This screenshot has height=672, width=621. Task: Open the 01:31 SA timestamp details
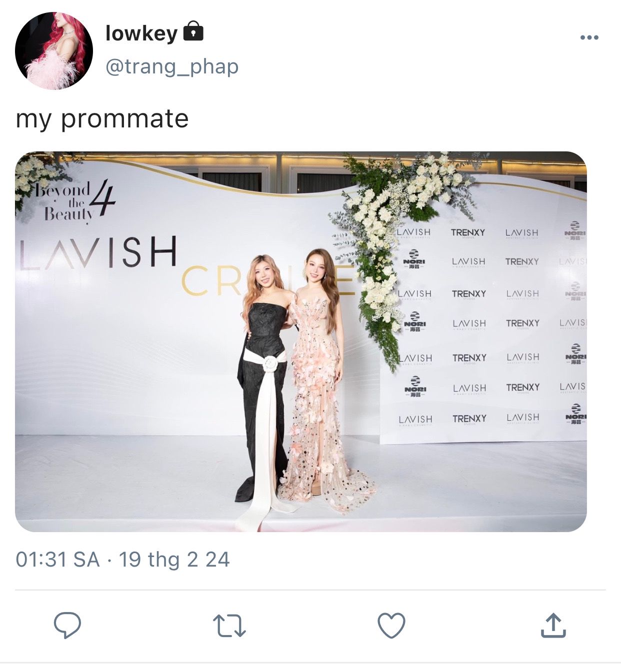click(57, 559)
